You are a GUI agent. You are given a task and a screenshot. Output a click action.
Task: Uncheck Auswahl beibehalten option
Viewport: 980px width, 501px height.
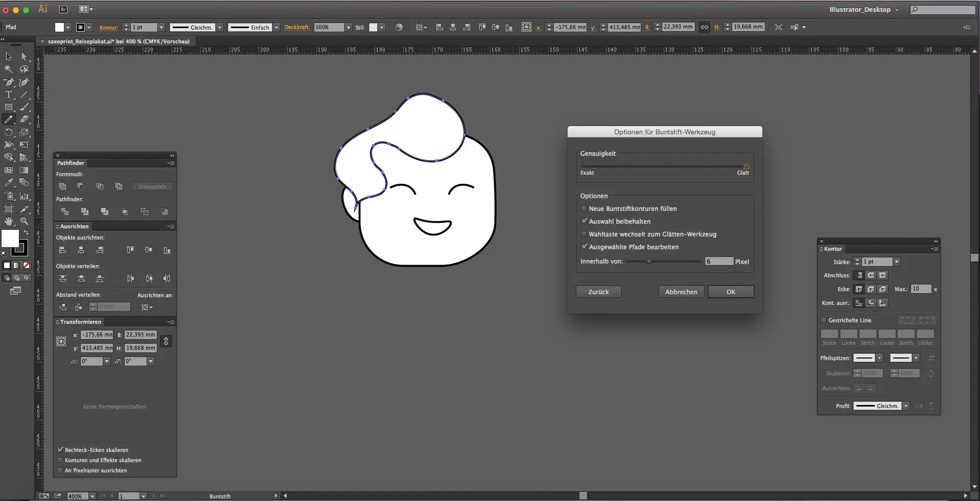pos(584,221)
